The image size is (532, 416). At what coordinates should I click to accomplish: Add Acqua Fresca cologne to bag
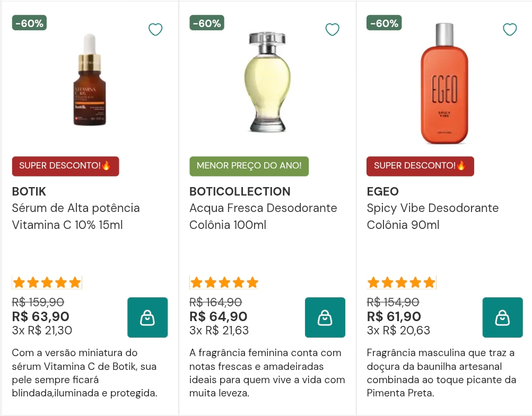tap(325, 317)
